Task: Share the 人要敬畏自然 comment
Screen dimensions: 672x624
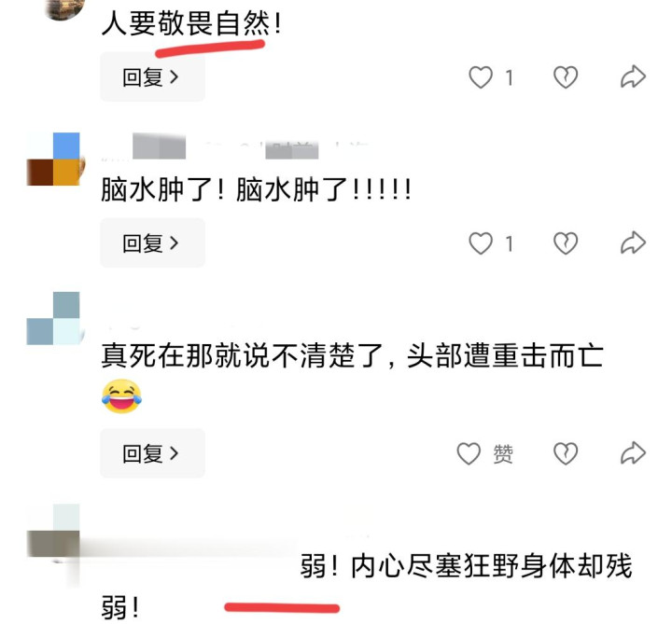Action: click(633, 77)
